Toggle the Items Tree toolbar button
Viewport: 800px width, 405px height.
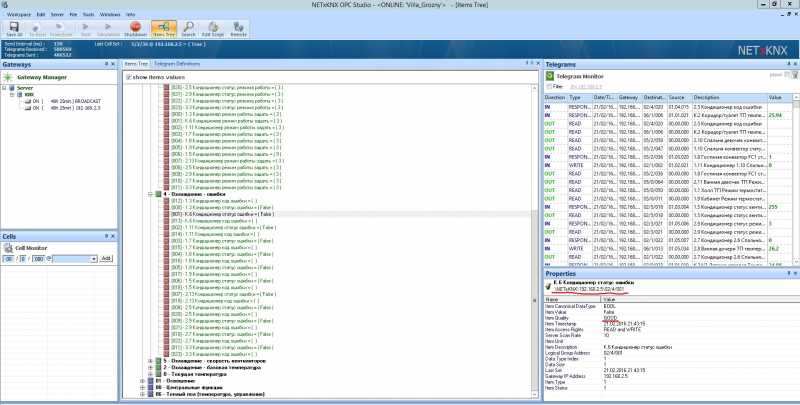(x=164, y=29)
